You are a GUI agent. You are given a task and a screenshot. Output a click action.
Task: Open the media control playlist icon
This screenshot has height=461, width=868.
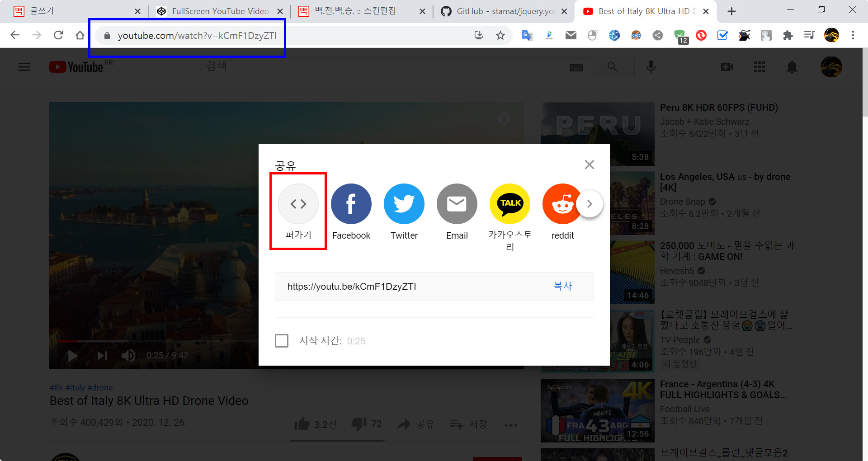click(x=809, y=35)
